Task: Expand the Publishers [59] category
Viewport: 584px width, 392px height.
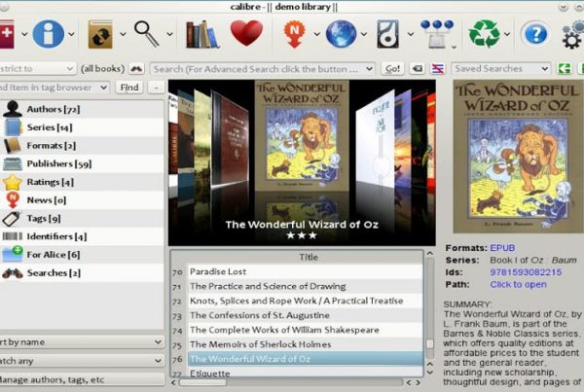Action: click(82, 163)
